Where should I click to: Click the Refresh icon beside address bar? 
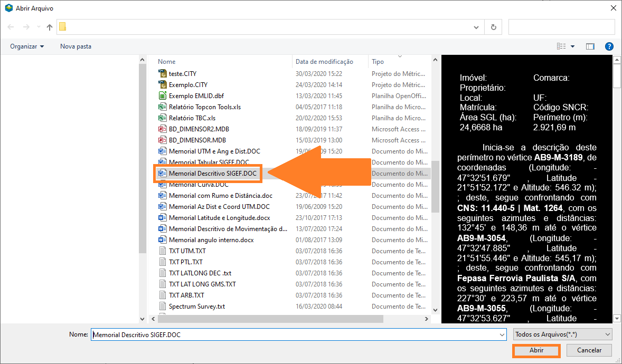(493, 27)
